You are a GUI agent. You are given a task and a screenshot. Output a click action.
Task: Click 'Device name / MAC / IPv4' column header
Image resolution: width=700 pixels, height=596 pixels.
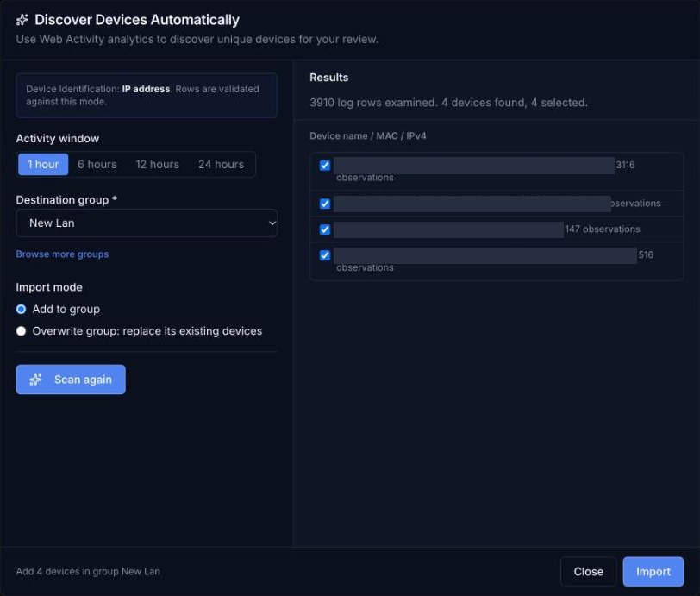[x=368, y=135]
